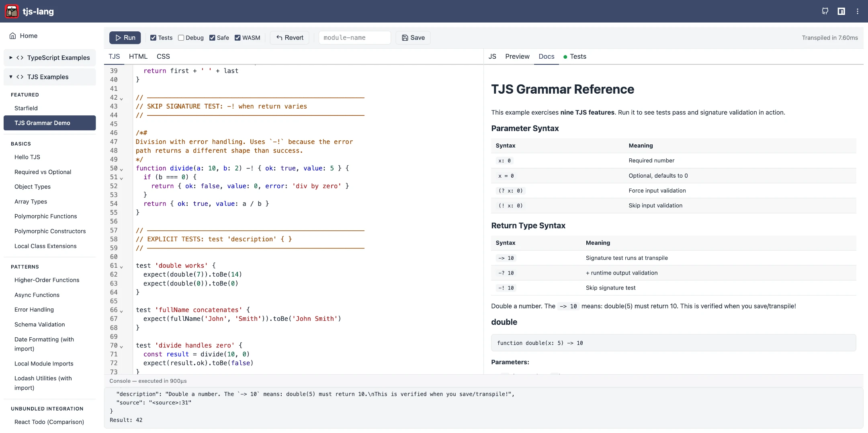Click the green Tests status dot
The height and width of the screenshot is (433, 868).
(565, 57)
